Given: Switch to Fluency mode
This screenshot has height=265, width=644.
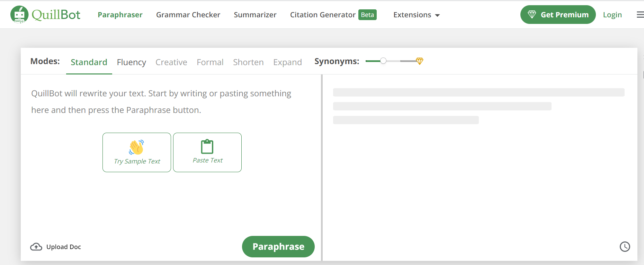Looking at the screenshot, I should (132, 62).
